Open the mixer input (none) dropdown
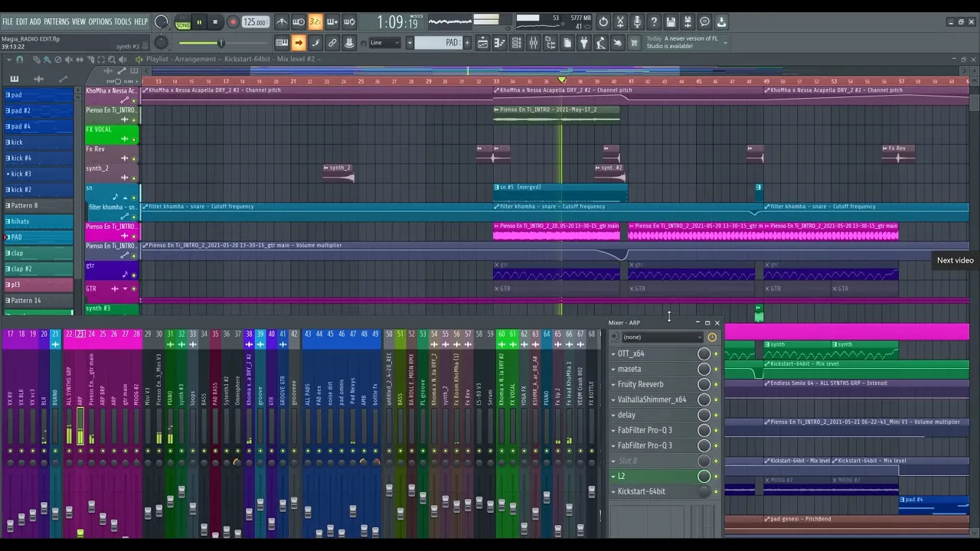Viewport: 980px width, 551px height. (662, 337)
